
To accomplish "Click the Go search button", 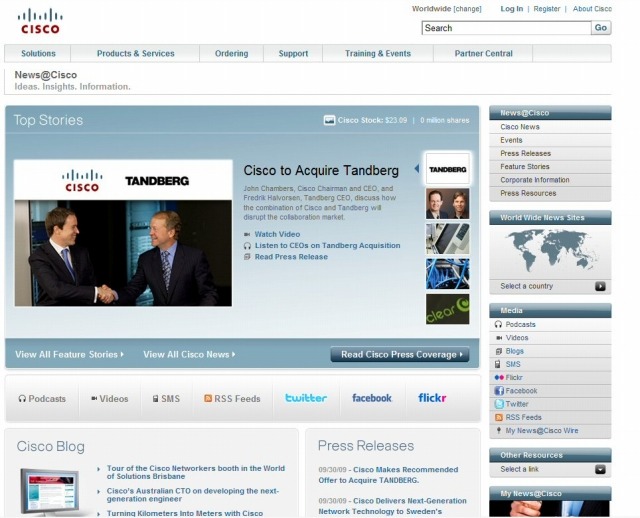I will coord(601,28).
